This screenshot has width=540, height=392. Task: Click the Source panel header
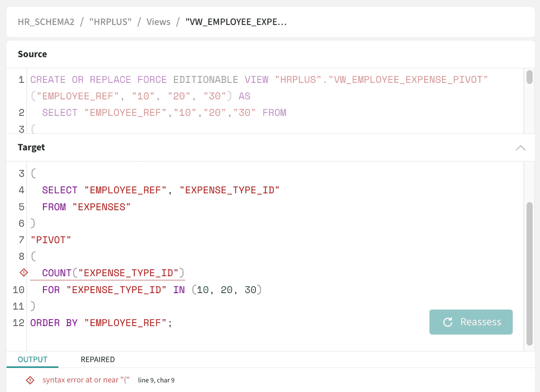pyautogui.click(x=32, y=54)
